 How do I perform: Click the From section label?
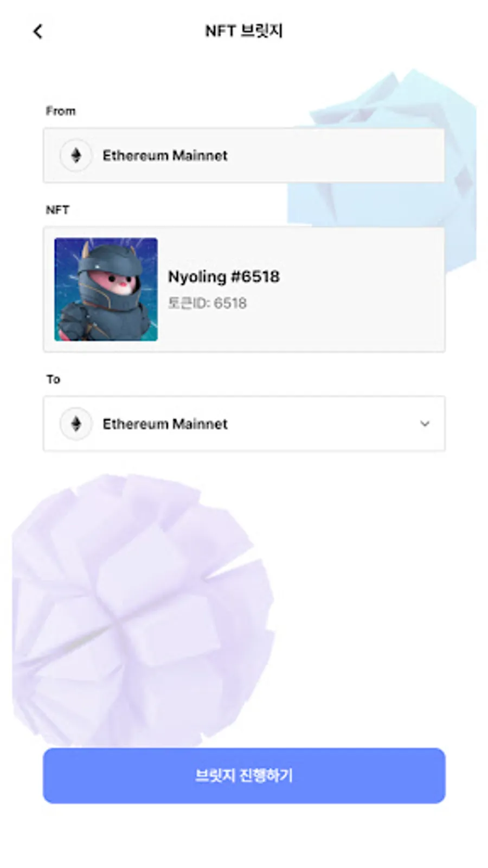coord(60,111)
